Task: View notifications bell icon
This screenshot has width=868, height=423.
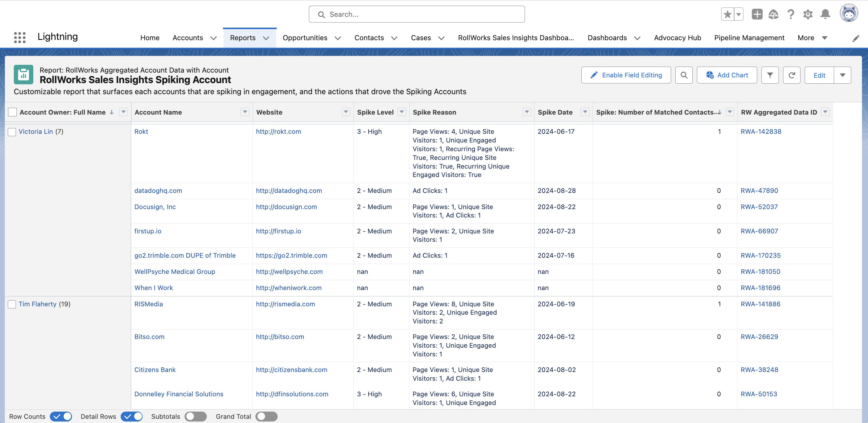Action: click(x=825, y=14)
